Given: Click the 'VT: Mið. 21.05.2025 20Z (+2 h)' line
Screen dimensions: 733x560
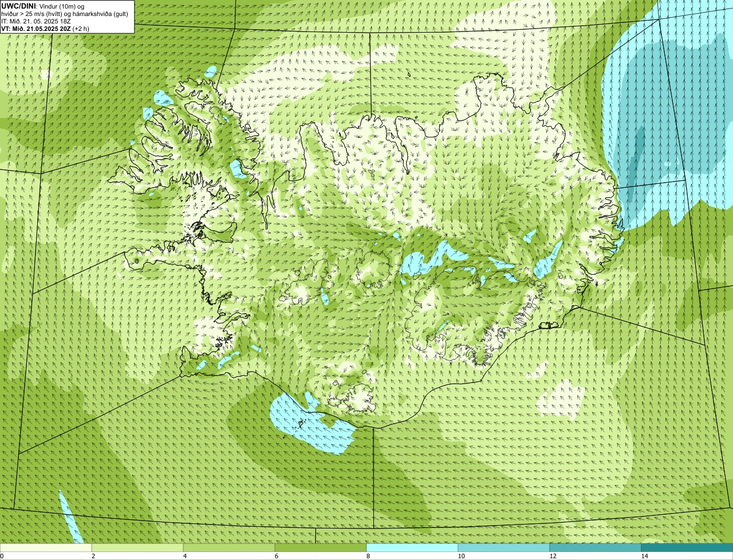Looking at the screenshot, I should (x=45, y=28).
